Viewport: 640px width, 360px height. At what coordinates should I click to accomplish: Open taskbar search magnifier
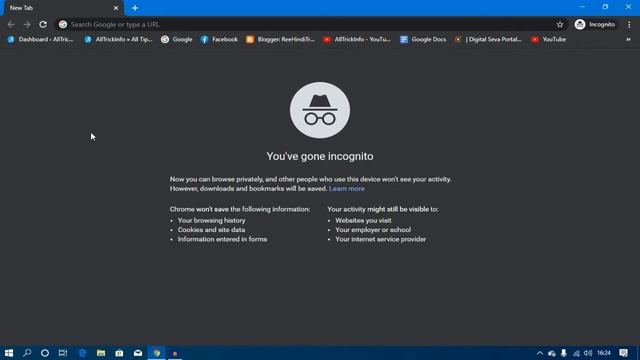(27, 353)
